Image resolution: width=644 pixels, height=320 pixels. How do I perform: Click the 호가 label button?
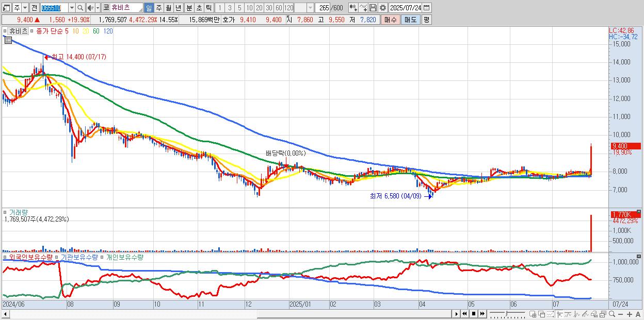(x=228, y=20)
